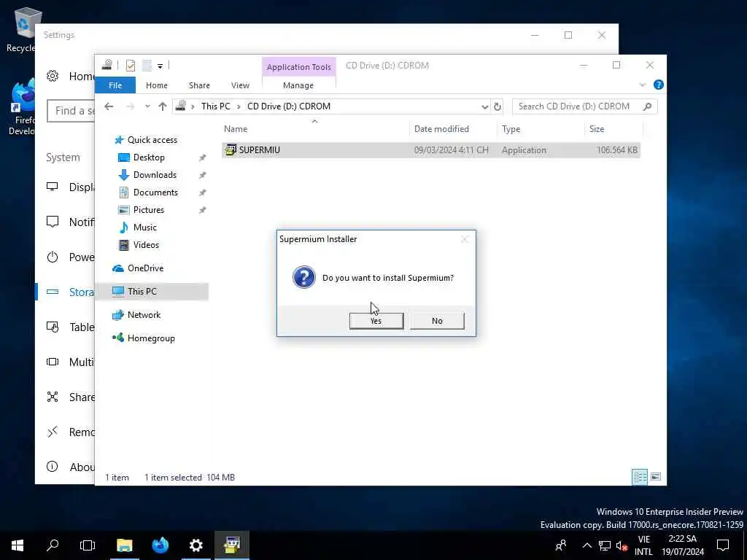Viewport: 747px width, 560px height.
Task: Click Notifications icon in Settings sidebar
Action: point(53,222)
